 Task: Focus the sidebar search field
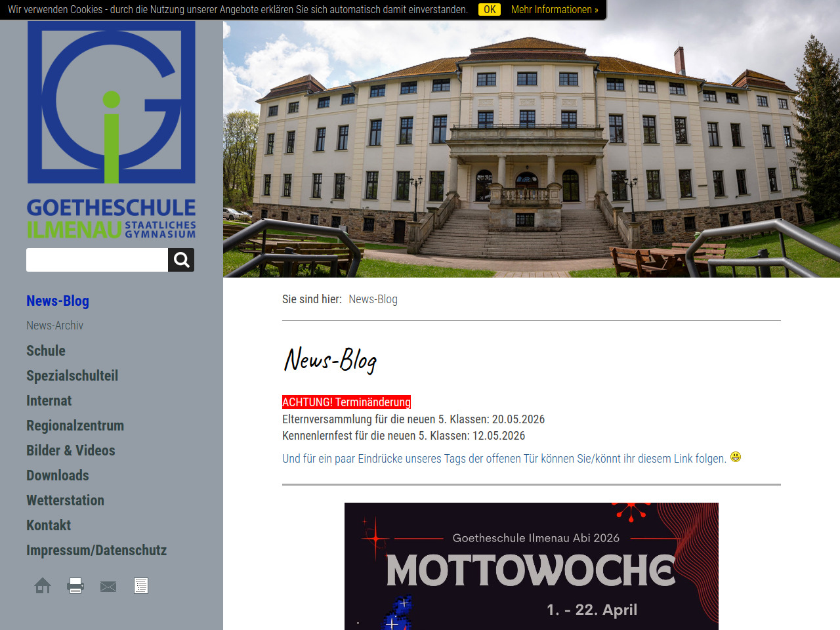tap(97, 260)
